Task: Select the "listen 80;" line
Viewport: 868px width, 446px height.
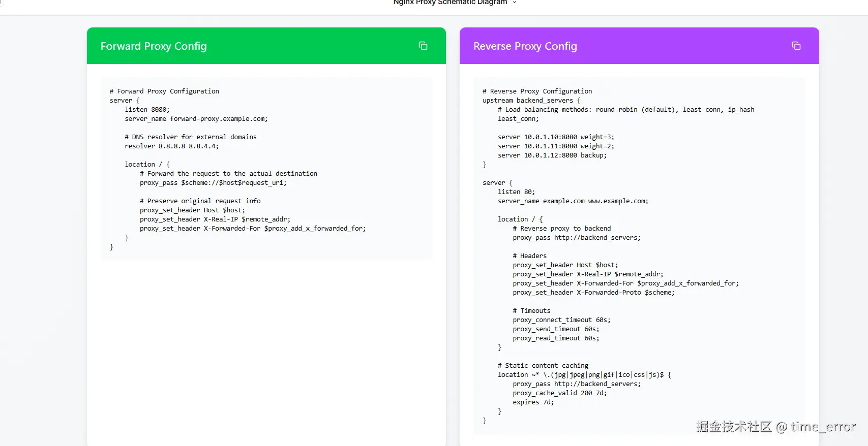Action: coord(517,192)
